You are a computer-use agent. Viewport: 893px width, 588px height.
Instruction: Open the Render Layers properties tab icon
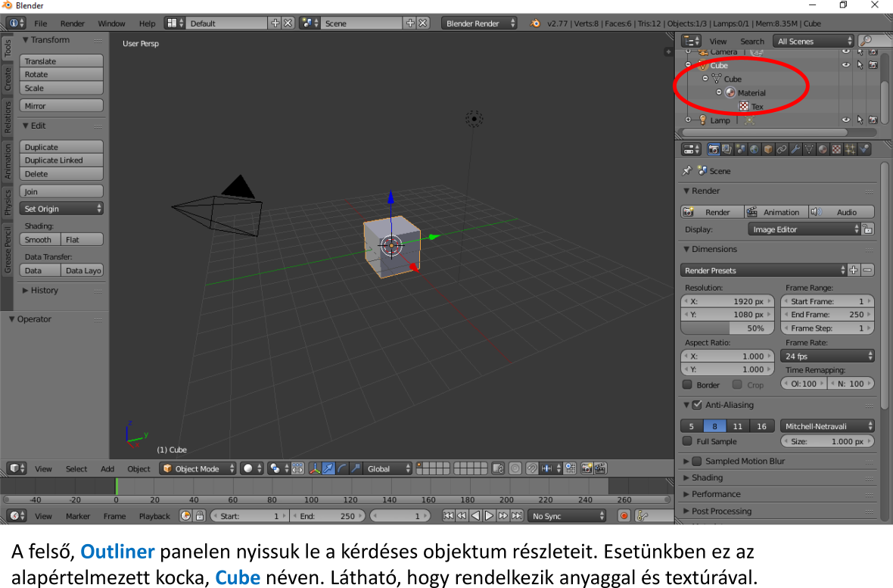point(727,149)
